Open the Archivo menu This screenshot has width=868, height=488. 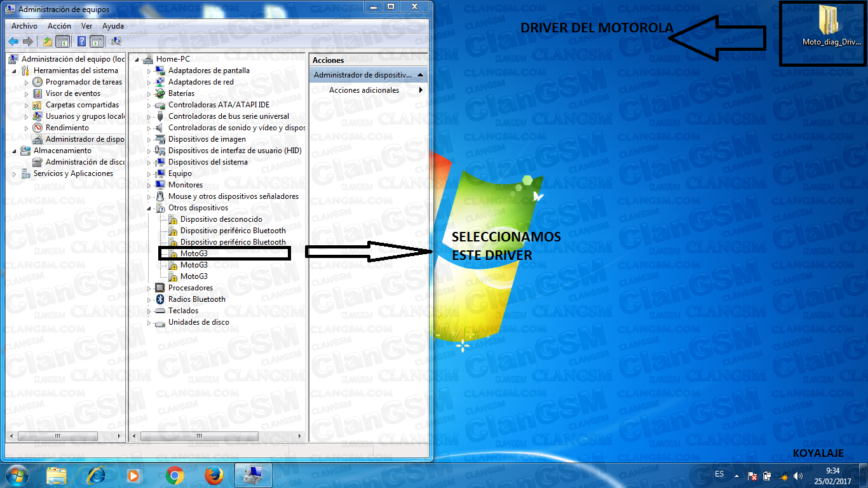click(24, 26)
